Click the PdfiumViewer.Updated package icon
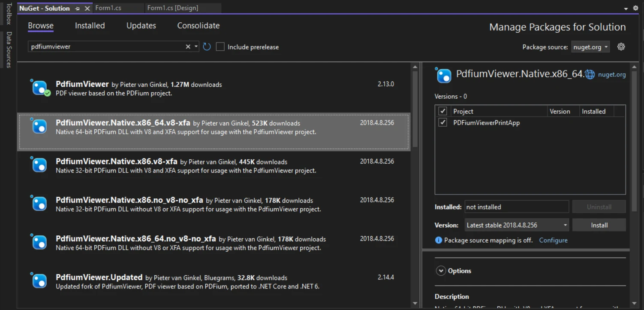Viewport: 644px width, 310px height. [x=40, y=281]
